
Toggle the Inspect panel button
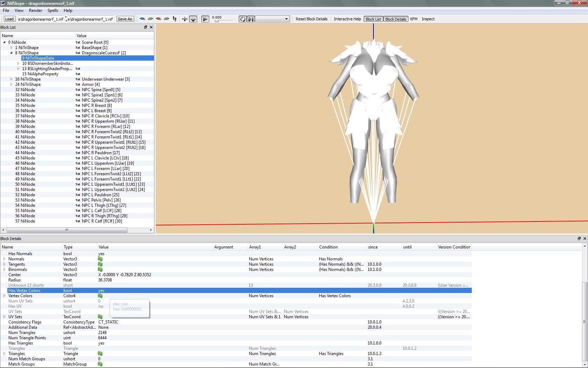(428, 19)
